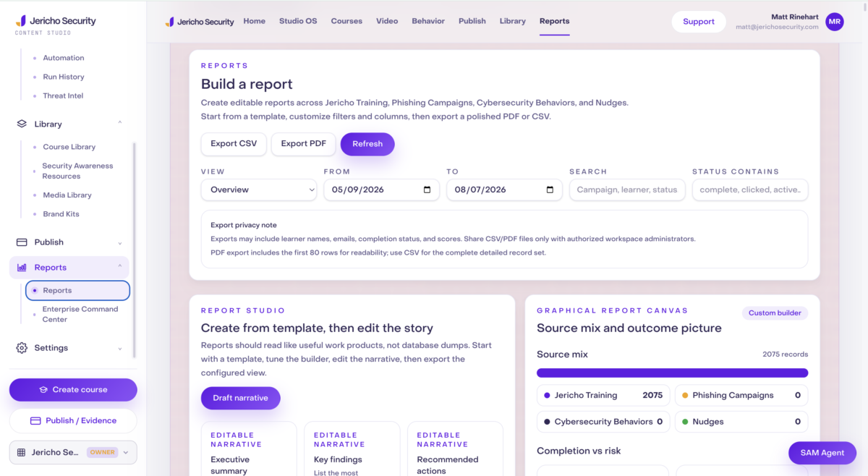Switch to the Studio OS tab

tap(298, 21)
